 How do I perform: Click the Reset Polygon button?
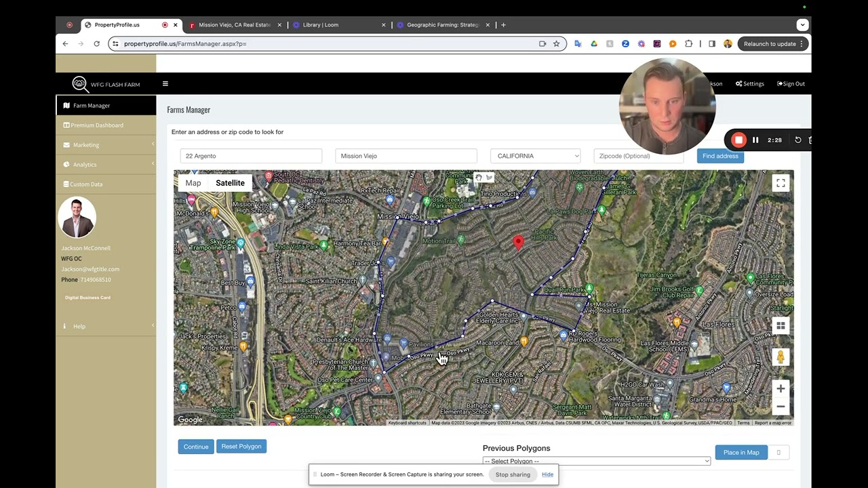(241, 447)
